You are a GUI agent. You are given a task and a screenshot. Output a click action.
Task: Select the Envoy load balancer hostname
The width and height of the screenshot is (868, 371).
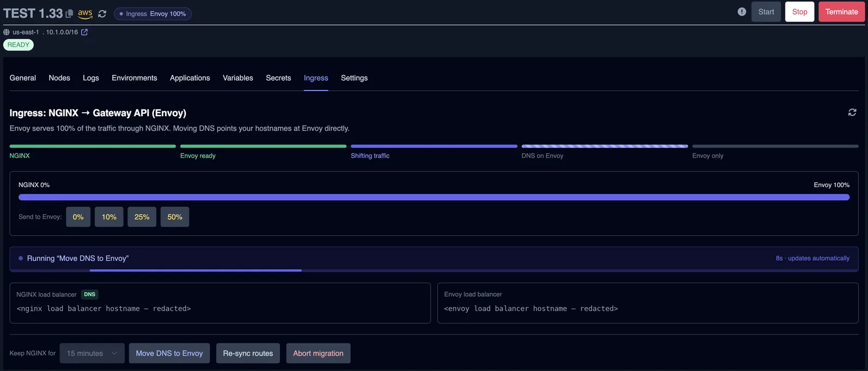[531, 309]
